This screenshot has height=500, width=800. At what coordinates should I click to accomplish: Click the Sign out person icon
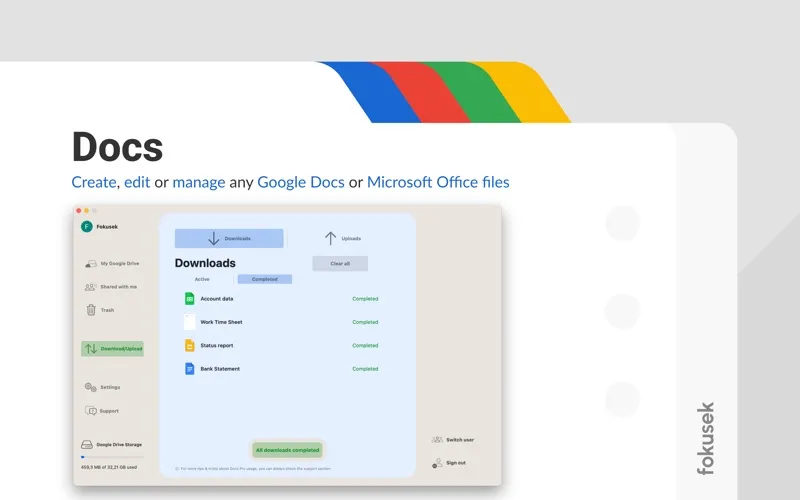pyautogui.click(x=437, y=463)
